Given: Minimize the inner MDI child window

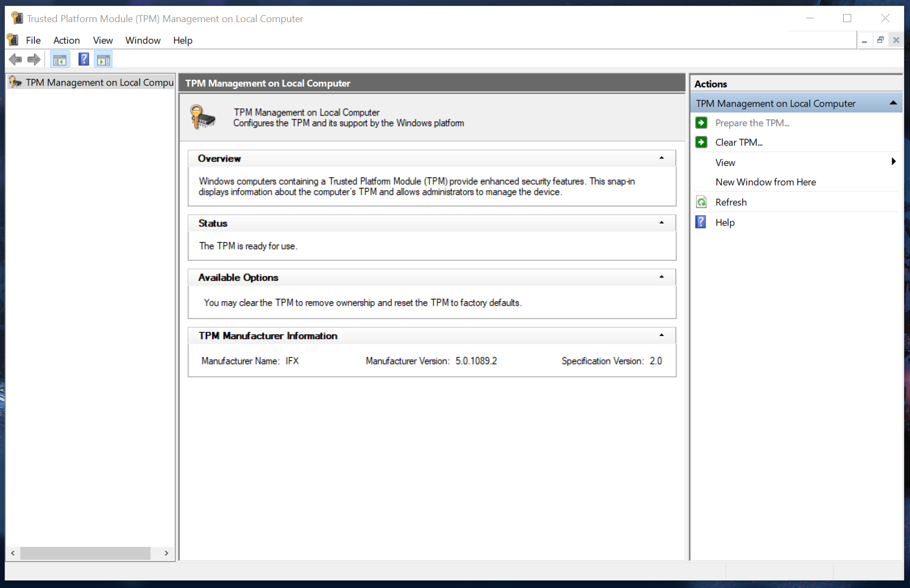Looking at the screenshot, I should click(x=864, y=40).
